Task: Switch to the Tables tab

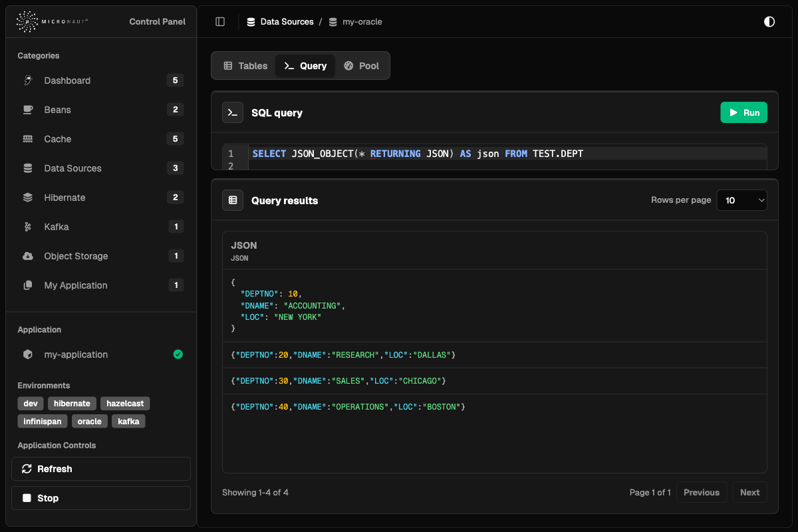Action: point(245,66)
